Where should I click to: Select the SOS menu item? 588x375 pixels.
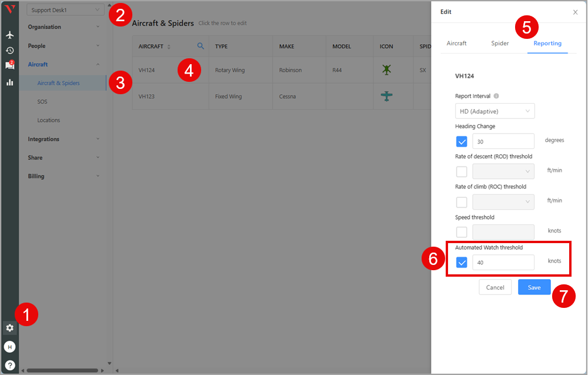point(42,102)
